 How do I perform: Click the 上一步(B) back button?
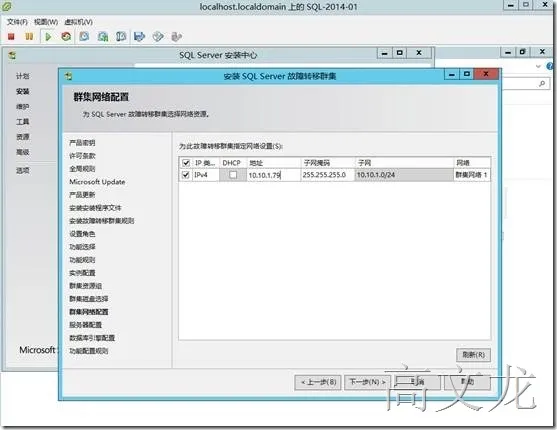(318, 382)
